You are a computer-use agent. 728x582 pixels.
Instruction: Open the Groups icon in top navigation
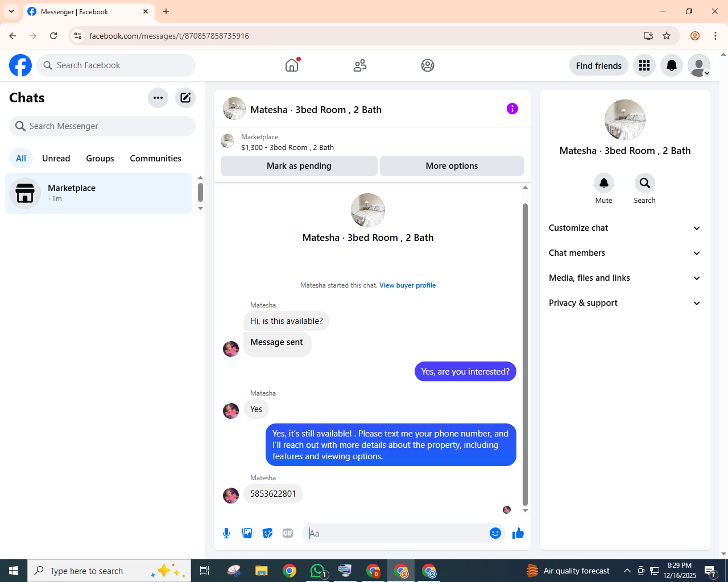pyautogui.click(x=428, y=65)
